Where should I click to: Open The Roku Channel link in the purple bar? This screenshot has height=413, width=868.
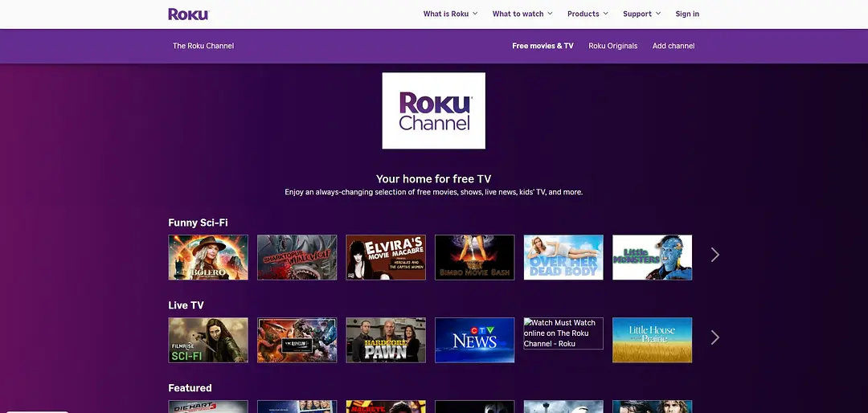coord(203,46)
